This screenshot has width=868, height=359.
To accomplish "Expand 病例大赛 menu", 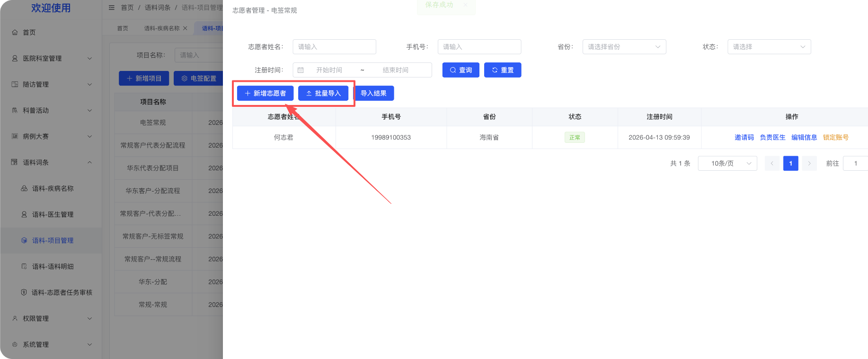I will pyautogui.click(x=90, y=137).
